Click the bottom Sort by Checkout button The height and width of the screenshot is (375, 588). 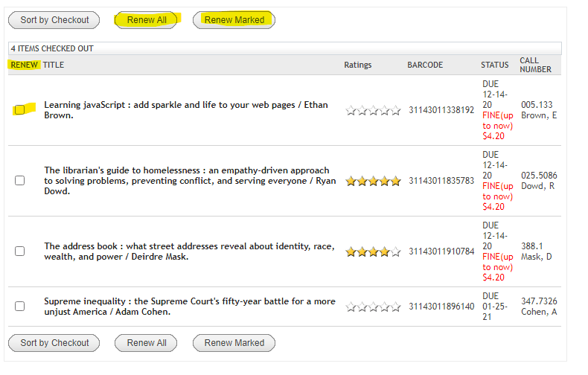click(54, 343)
